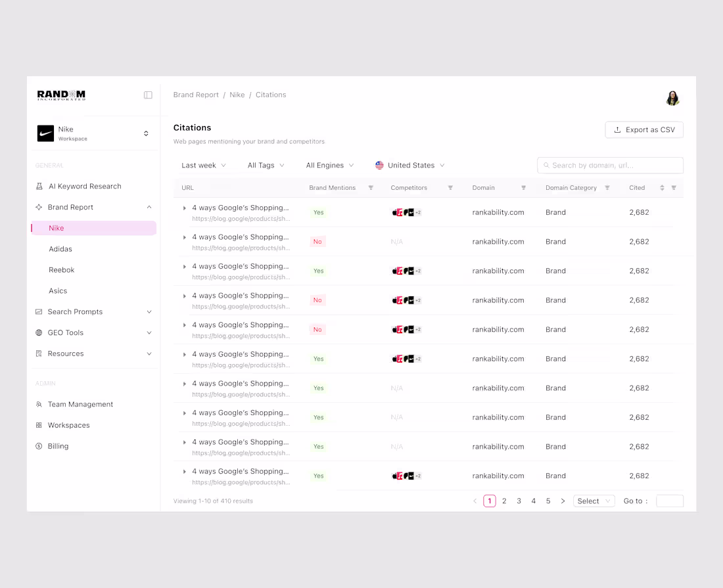Click the No badge in the second row

pos(317,242)
